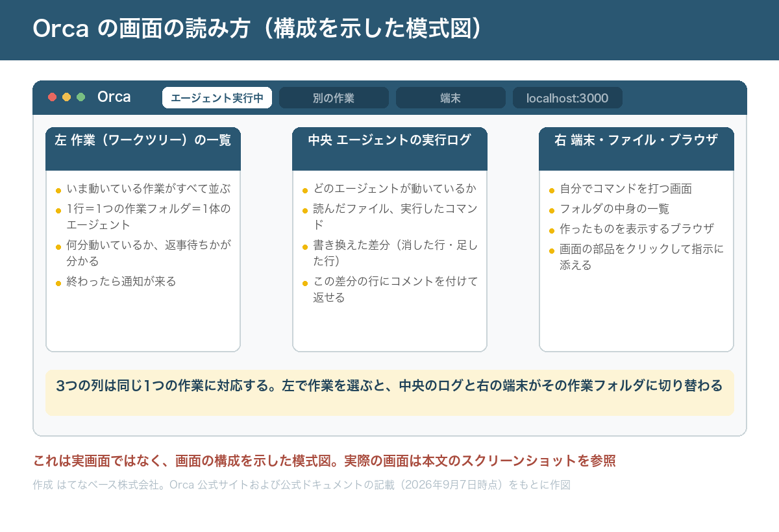Click the line フォルダの中身の一覧
The height and width of the screenshot is (532, 779).
point(614,209)
